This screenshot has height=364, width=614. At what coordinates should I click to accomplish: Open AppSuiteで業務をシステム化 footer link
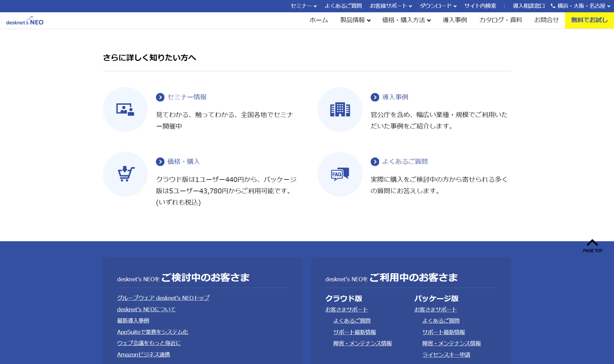[153, 332]
